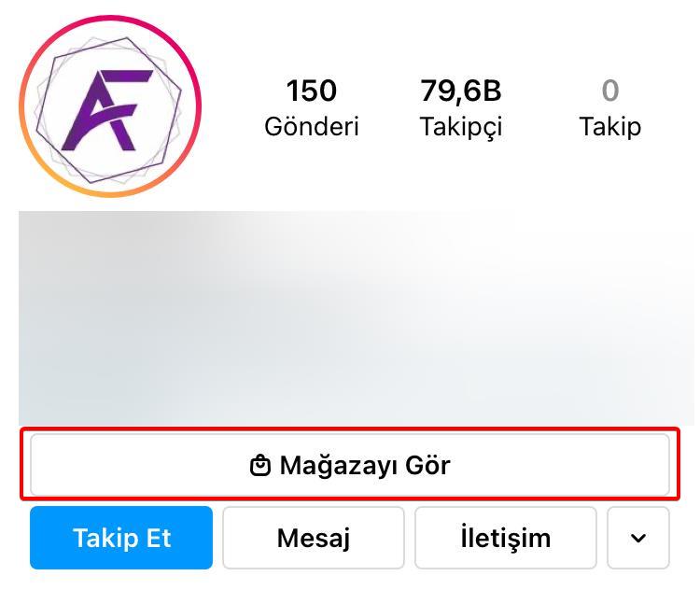Click the purple AF logo letters
Screen dimensions: 700x590
[107, 110]
